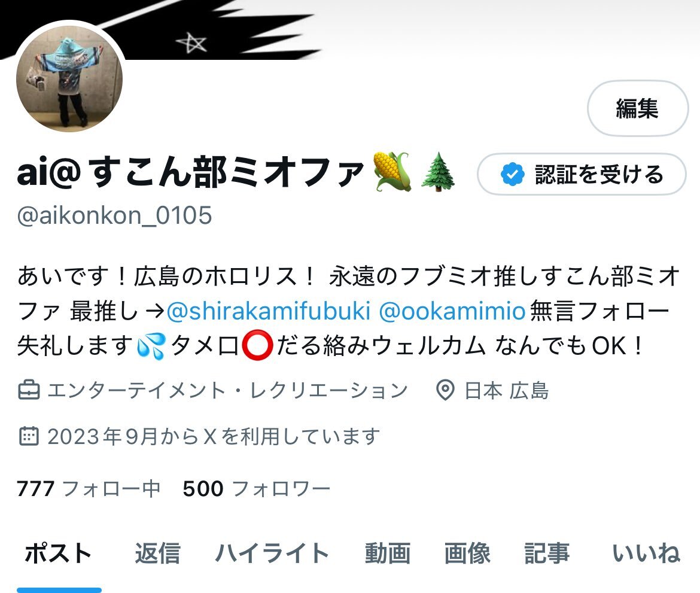Viewport: 700px width, 593px height.
Task: Open the profile avatar photo
Action: click(x=69, y=78)
